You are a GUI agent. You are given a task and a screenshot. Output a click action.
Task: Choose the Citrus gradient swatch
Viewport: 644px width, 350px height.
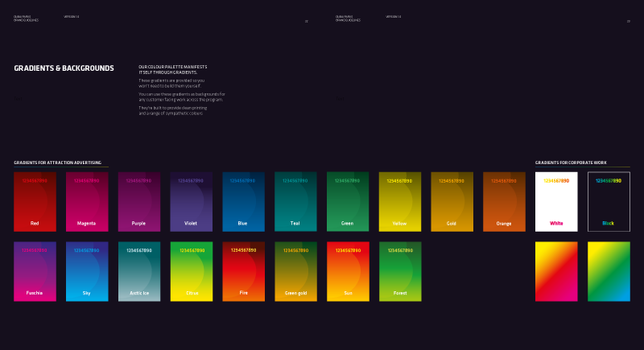[192, 272]
